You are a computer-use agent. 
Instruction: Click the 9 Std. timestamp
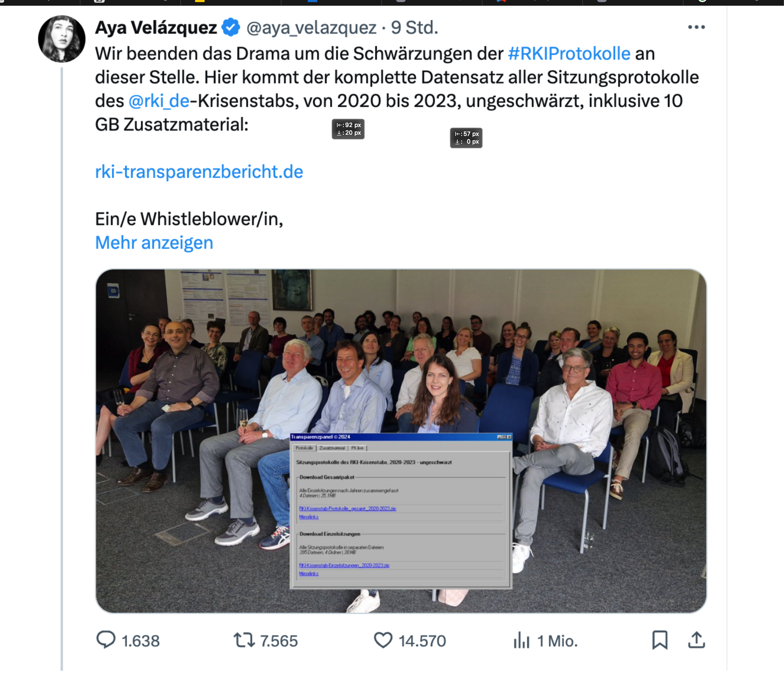click(x=415, y=27)
